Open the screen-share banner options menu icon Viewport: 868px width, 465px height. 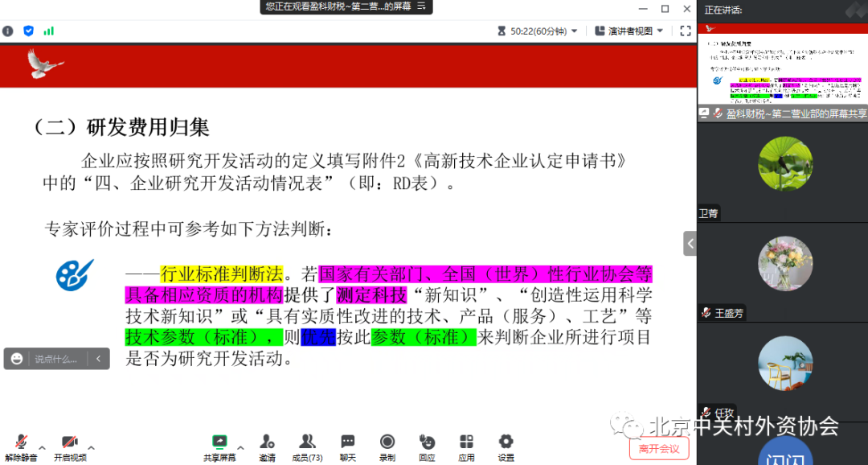coord(421,6)
